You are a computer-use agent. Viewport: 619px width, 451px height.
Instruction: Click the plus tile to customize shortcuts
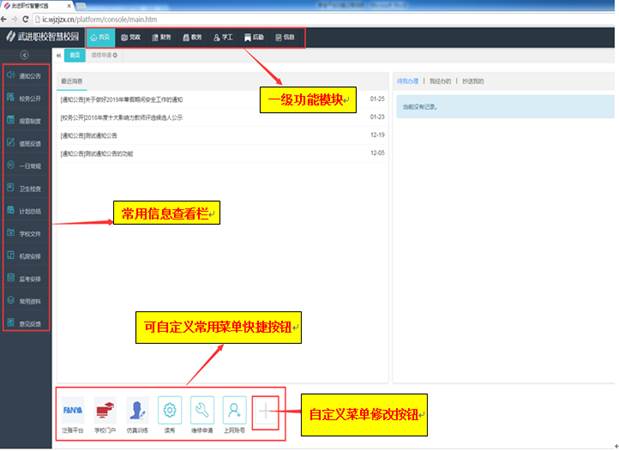click(x=265, y=413)
